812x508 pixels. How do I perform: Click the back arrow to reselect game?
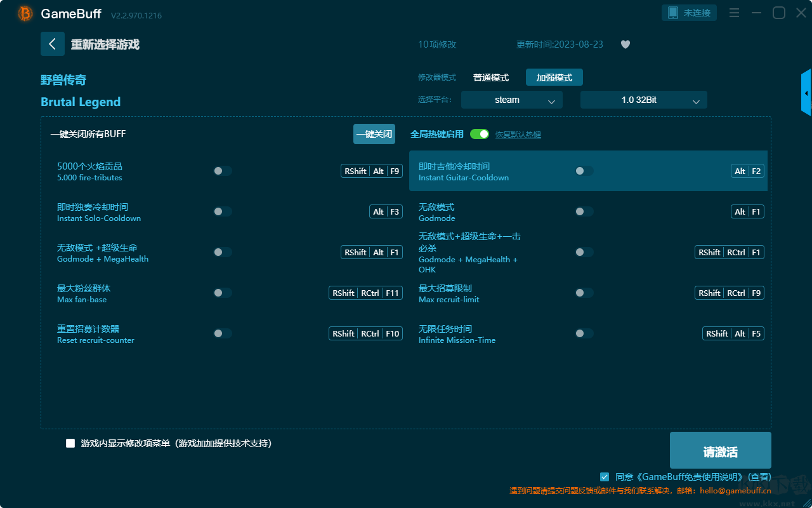tap(53, 44)
